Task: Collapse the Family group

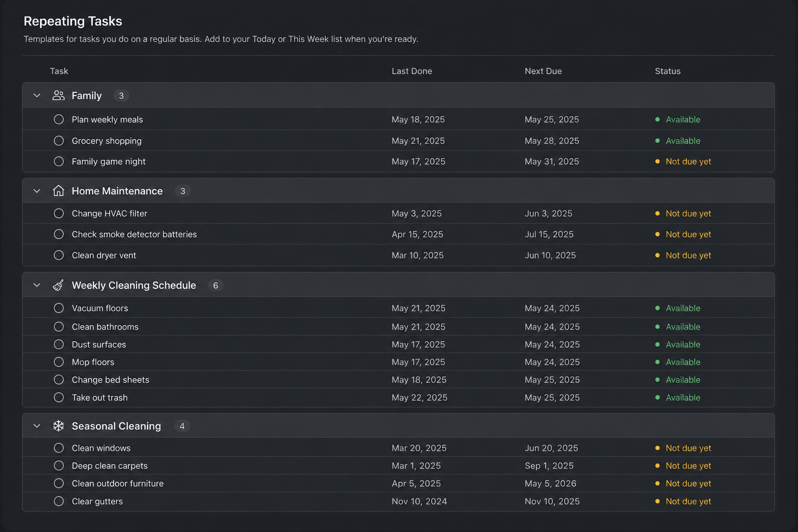Action: [37, 96]
